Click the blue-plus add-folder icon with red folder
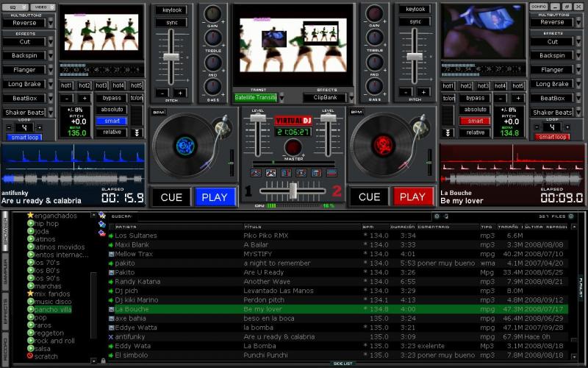Screen dimensions: 588x368 click(102, 233)
